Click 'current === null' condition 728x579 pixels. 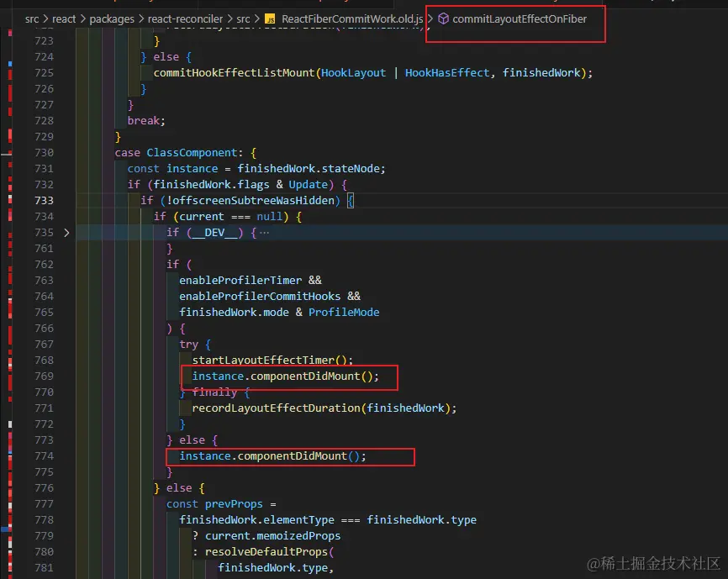click(230, 217)
